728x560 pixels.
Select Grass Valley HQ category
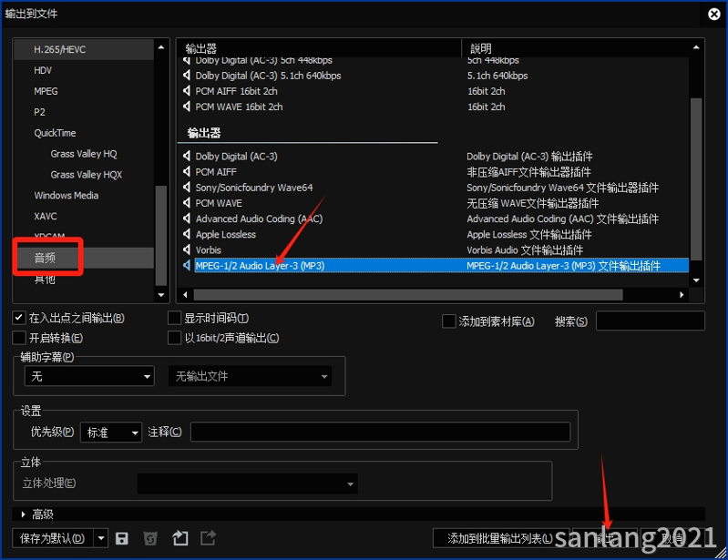pyautogui.click(x=84, y=154)
